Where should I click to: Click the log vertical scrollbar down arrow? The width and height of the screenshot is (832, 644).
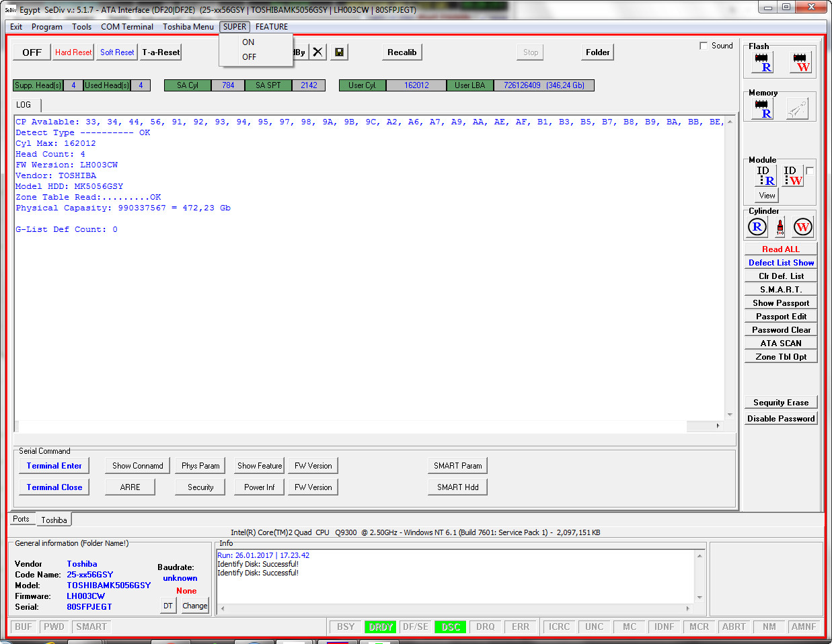[x=730, y=415]
